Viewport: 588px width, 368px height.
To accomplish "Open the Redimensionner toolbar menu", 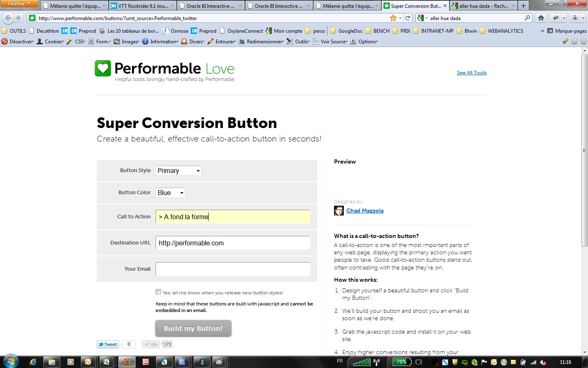I will tap(261, 41).
